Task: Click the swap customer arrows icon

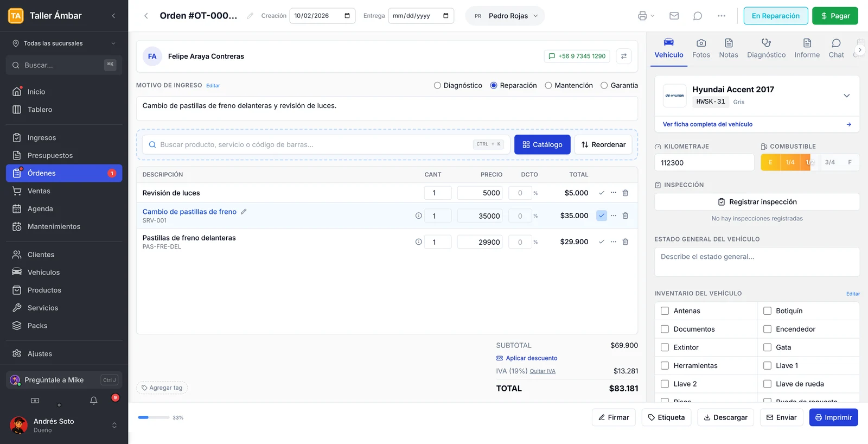Action: 624,56
